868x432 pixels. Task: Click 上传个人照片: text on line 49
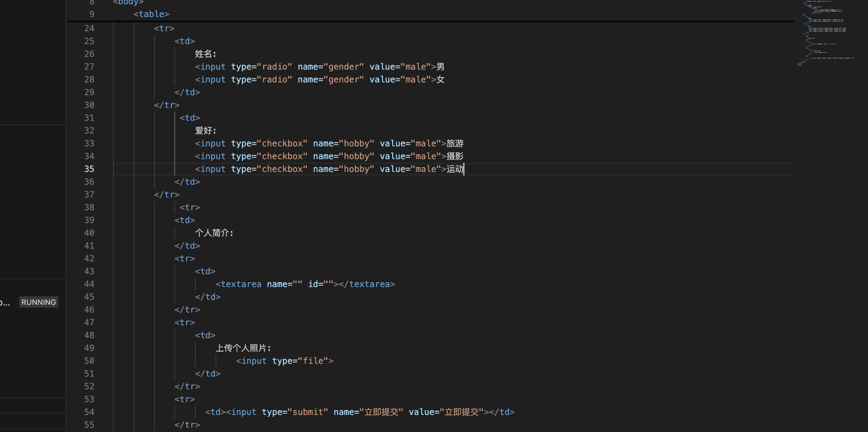(243, 348)
